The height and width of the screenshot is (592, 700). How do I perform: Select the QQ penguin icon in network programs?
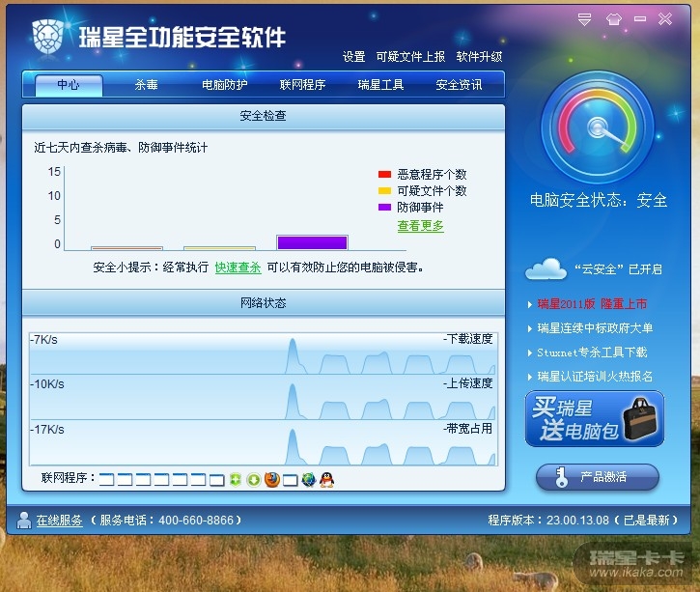pos(326,480)
